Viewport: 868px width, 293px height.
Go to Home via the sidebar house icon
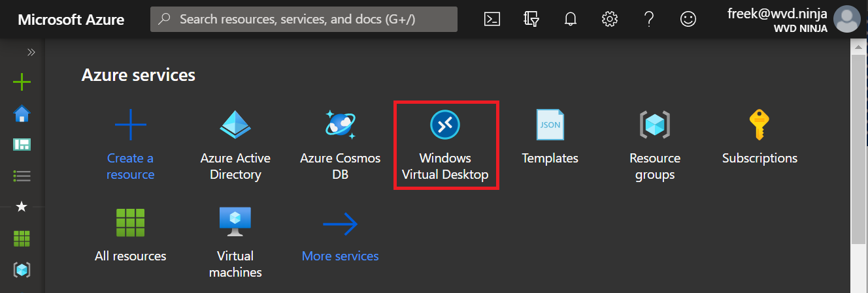point(22,114)
